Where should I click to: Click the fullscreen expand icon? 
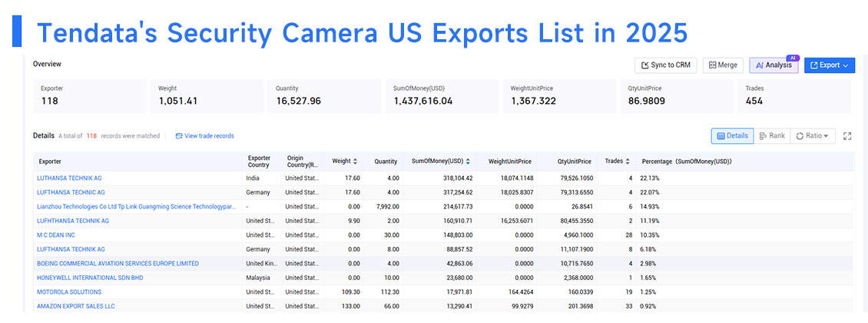[x=847, y=136]
